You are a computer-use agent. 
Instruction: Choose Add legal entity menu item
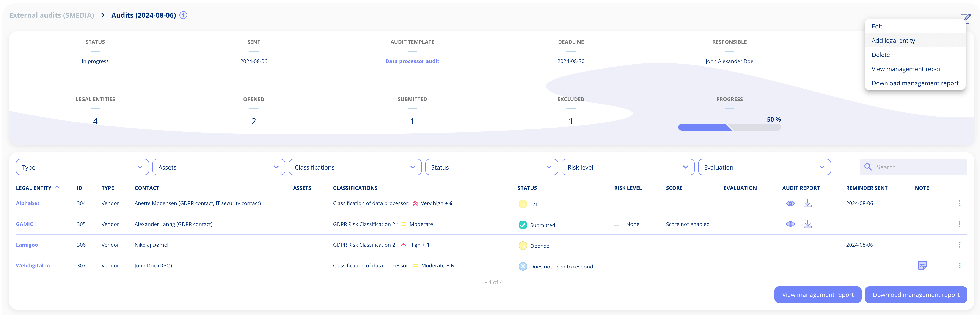pos(915,40)
